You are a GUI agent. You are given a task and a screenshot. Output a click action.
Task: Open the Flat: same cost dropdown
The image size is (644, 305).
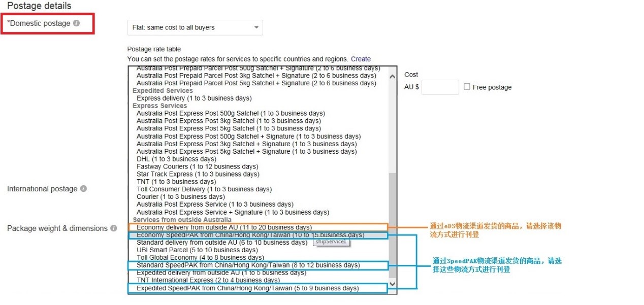[x=195, y=27]
